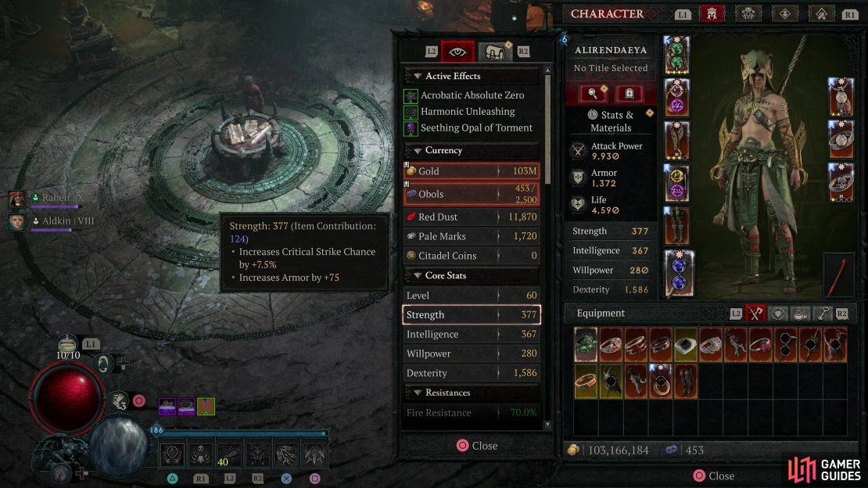Click the fist stats panel tab icon

click(x=494, y=52)
